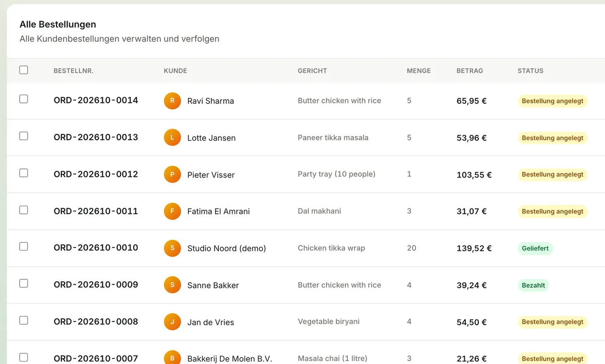The width and height of the screenshot is (605, 364).
Task: Check the box for order ORD-202610-0009
Action: (x=24, y=283)
